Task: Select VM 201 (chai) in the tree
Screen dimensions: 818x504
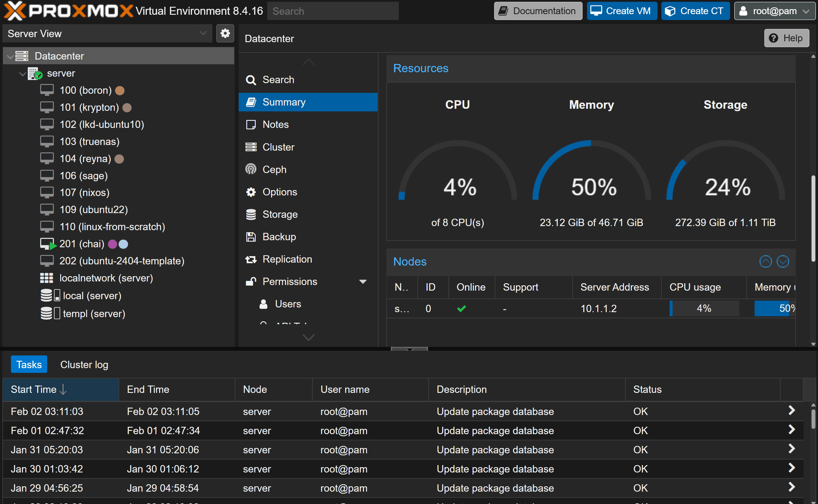Action: (x=82, y=244)
